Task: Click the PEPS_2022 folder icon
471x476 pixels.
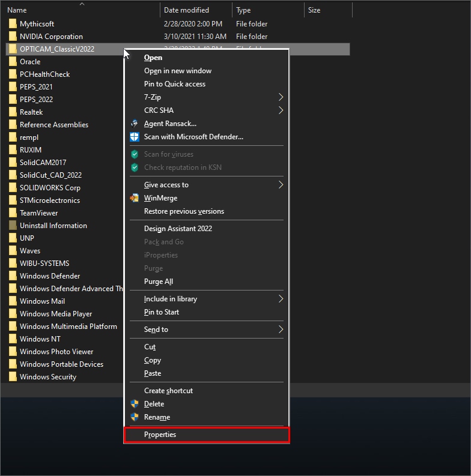Action: tap(13, 100)
